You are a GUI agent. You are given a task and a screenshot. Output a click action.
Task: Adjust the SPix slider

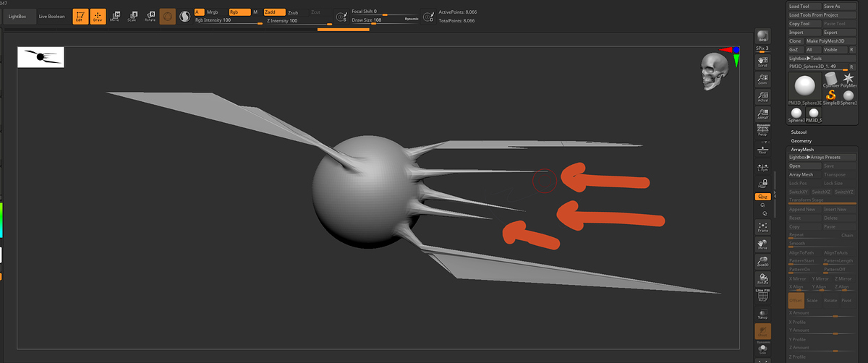pyautogui.click(x=762, y=49)
